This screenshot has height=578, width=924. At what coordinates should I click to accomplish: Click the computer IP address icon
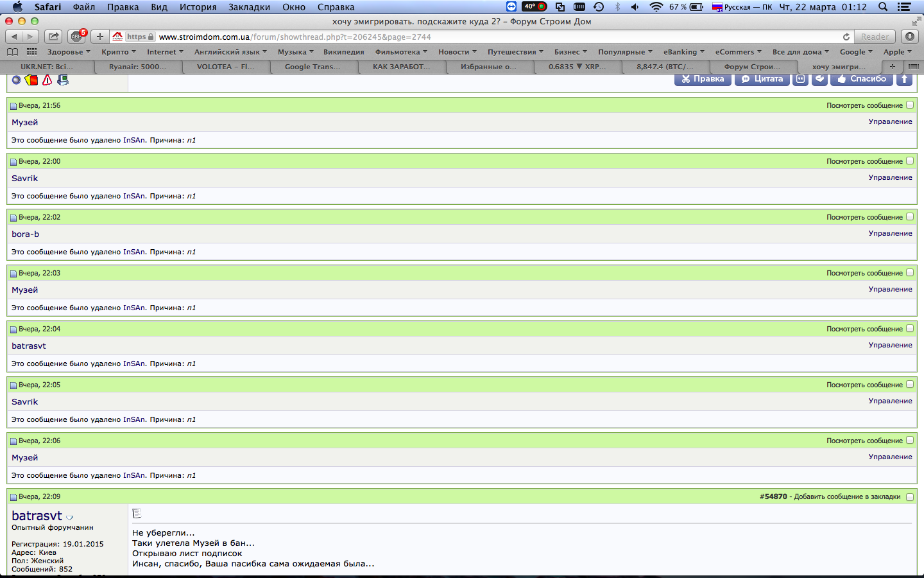pyautogui.click(x=63, y=80)
